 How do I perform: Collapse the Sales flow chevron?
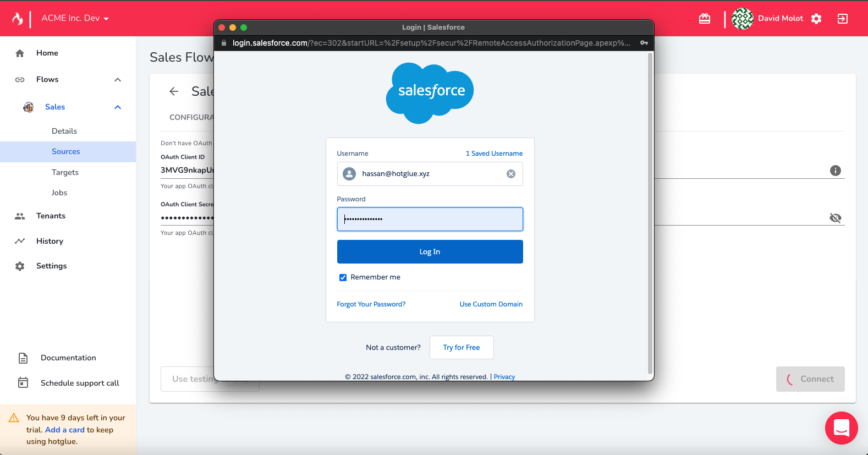(118, 107)
